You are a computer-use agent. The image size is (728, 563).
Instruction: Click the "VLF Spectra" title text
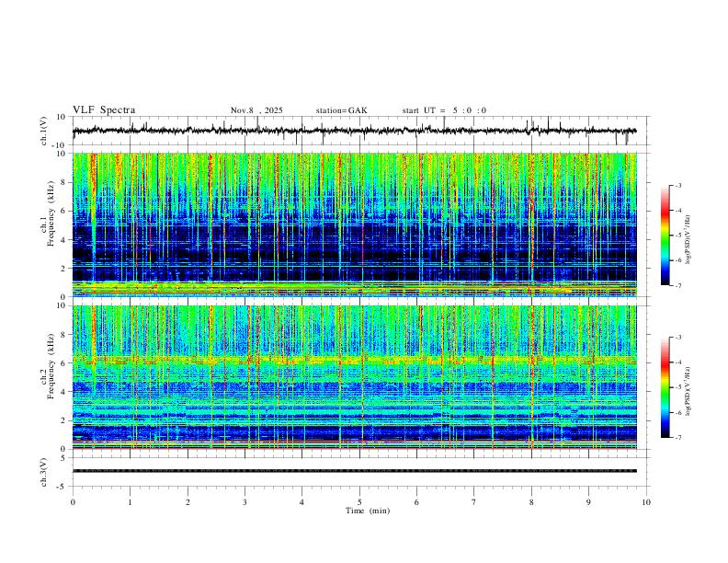point(104,110)
